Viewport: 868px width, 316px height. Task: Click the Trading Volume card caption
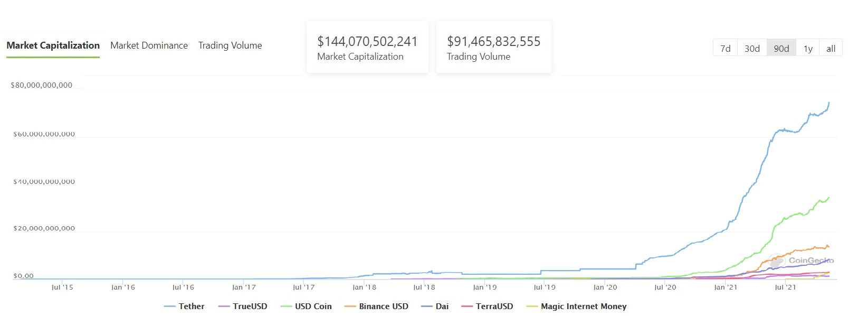coord(479,57)
